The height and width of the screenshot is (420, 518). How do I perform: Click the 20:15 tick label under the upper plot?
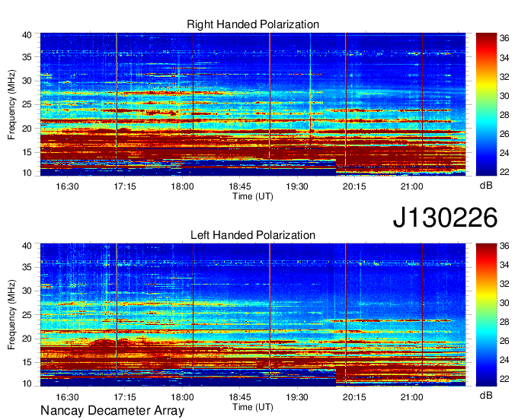[354, 186]
